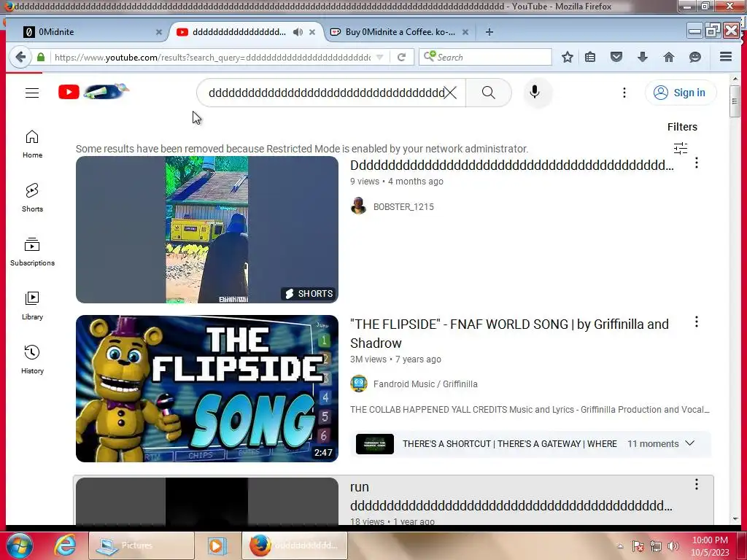Open Subscriptions in the sidebar

click(x=32, y=252)
